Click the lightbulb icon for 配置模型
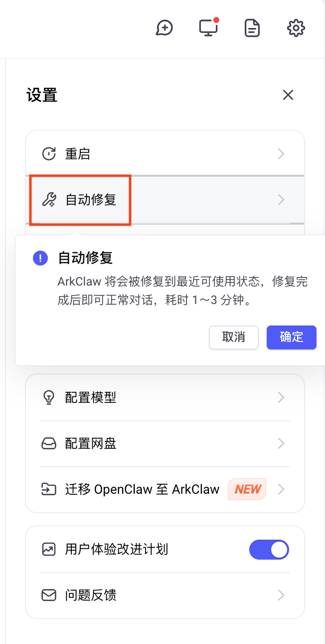This screenshot has height=644, width=325. [x=48, y=397]
